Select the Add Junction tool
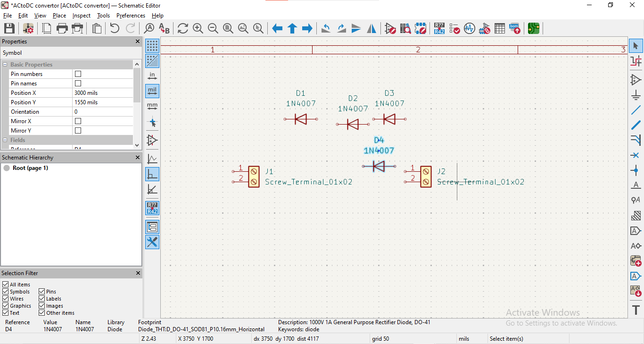The image size is (644, 344). click(636, 170)
